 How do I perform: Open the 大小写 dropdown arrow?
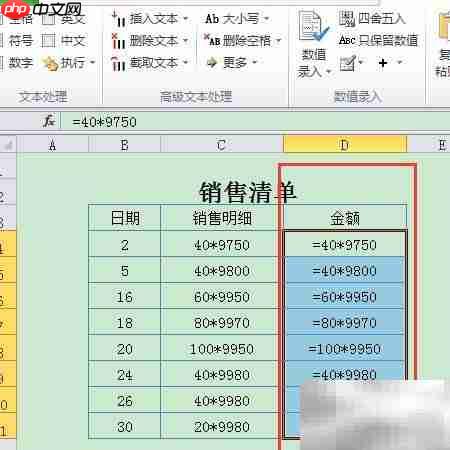pyautogui.click(x=266, y=19)
